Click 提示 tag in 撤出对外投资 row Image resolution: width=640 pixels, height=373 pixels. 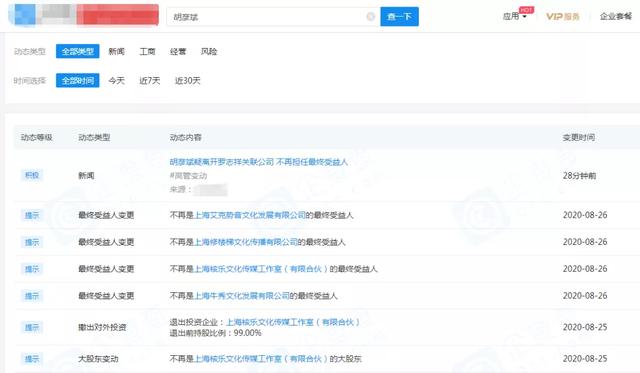(32, 327)
